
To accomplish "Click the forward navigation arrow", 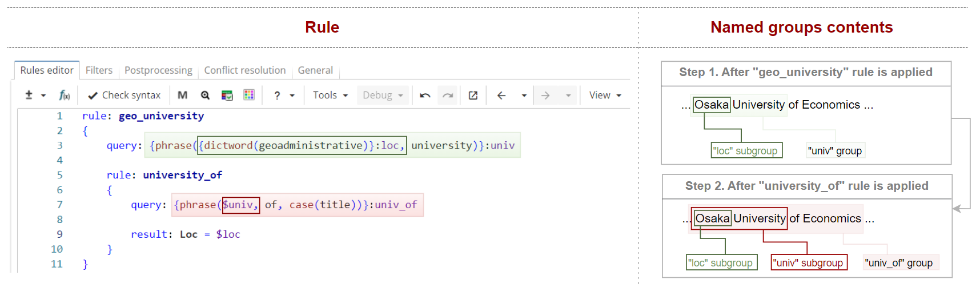I will tap(545, 95).
